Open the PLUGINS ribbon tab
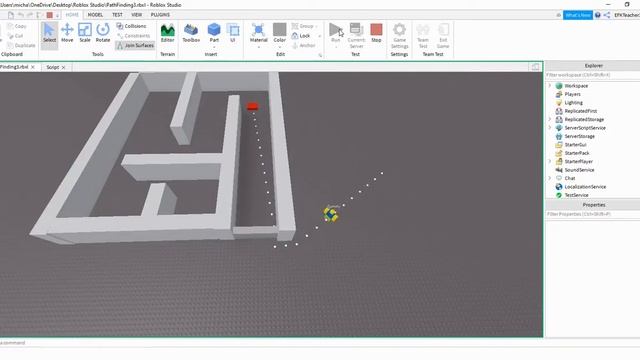This screenshot has height=360, width=640. pos(160,15)
